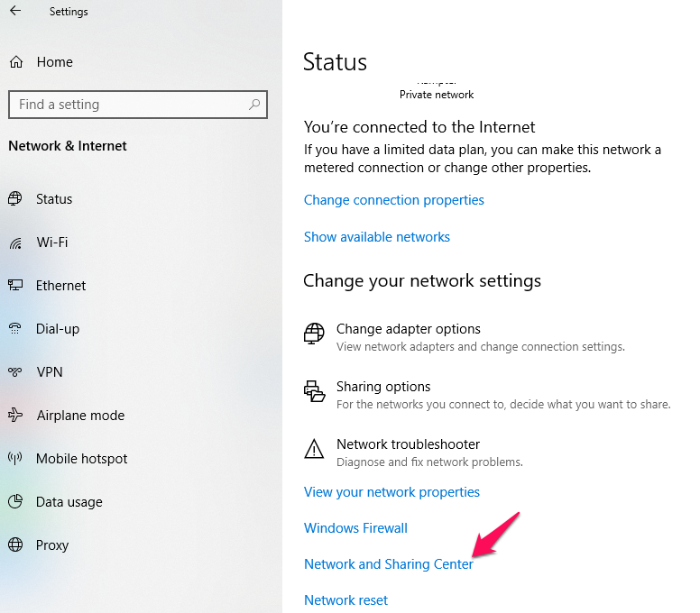Click the Windows Firewall link
The image size is (700, 613).
pos(355,528)
